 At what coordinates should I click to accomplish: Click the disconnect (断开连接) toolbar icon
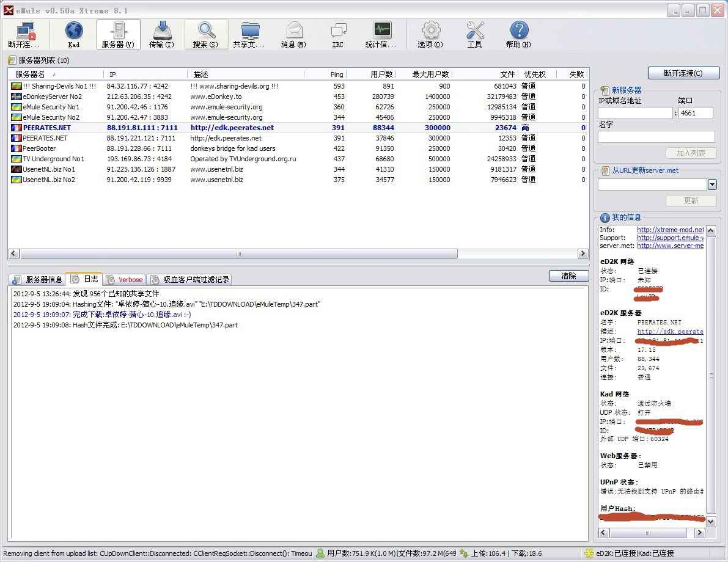(24, 34)
